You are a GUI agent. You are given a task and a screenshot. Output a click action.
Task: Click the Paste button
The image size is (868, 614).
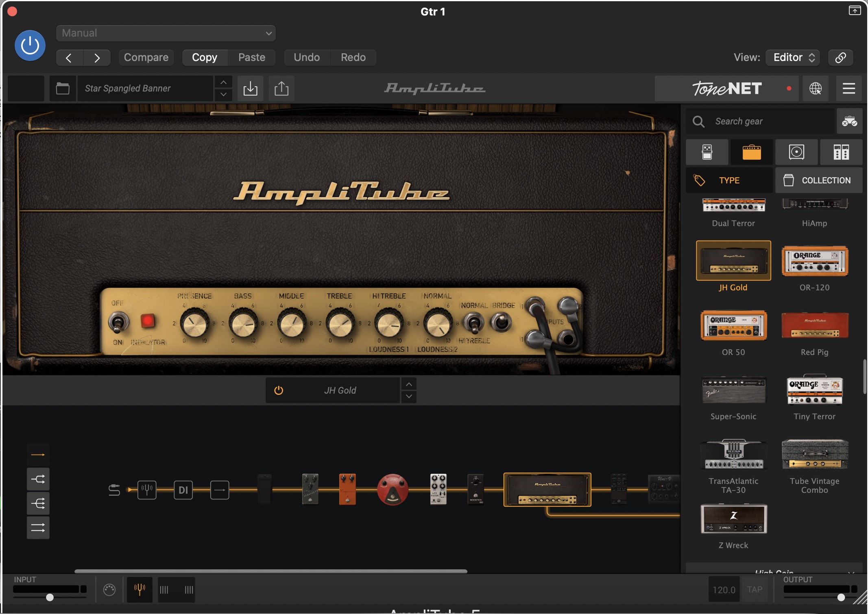coord(252,57)
